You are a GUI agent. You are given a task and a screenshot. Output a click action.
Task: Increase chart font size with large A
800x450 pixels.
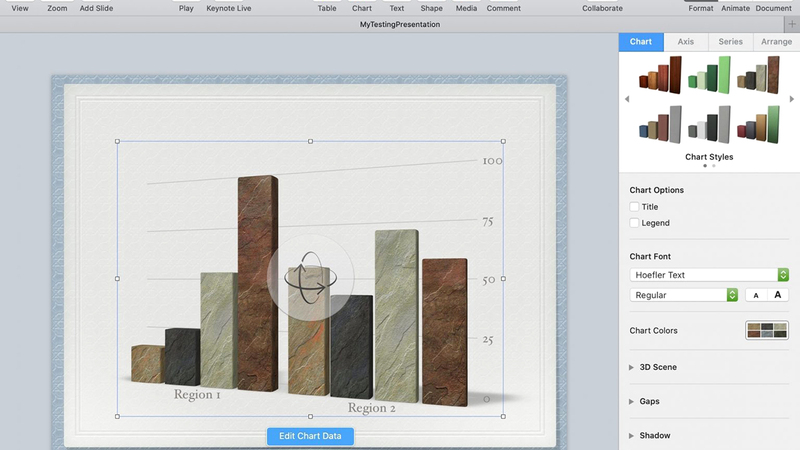777,295
